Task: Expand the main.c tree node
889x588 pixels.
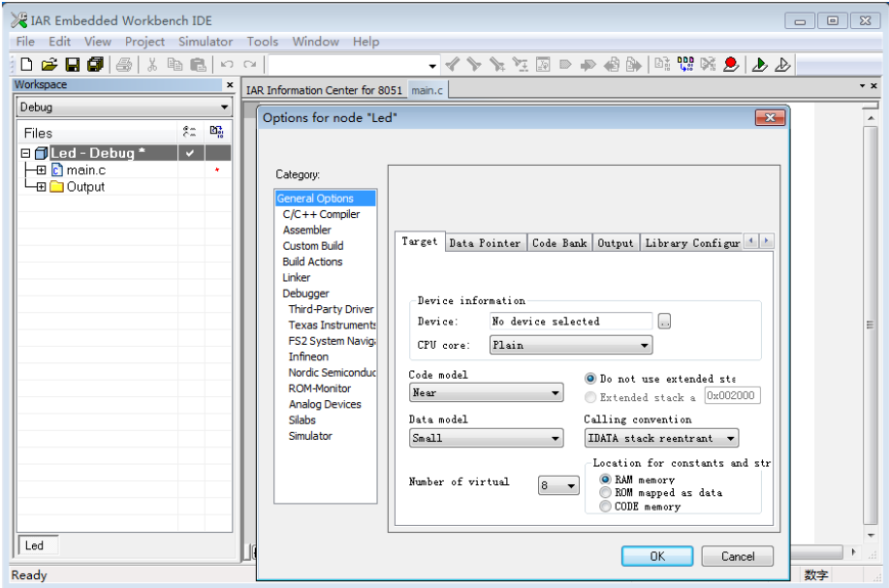Action: 41,170
